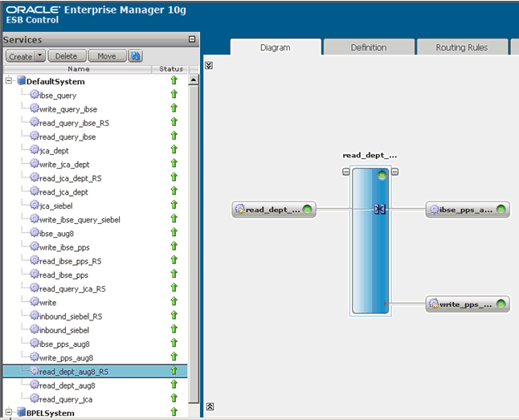Click the gear icon of write_pps_... diagram node
Screen dimensions: 519x420
(x=434, y=304)
